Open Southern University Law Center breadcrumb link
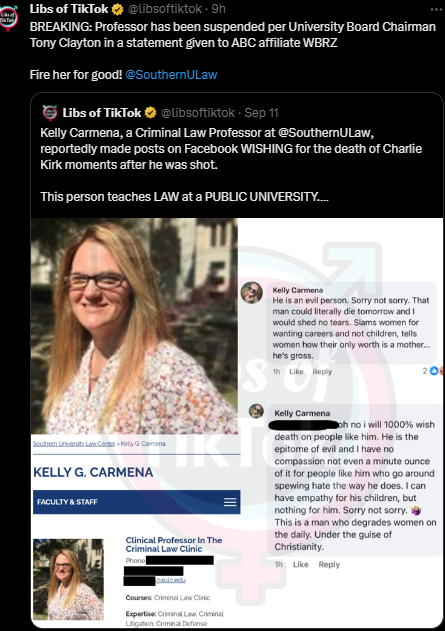This screenshot has height=631, width=445. [74, 443]
